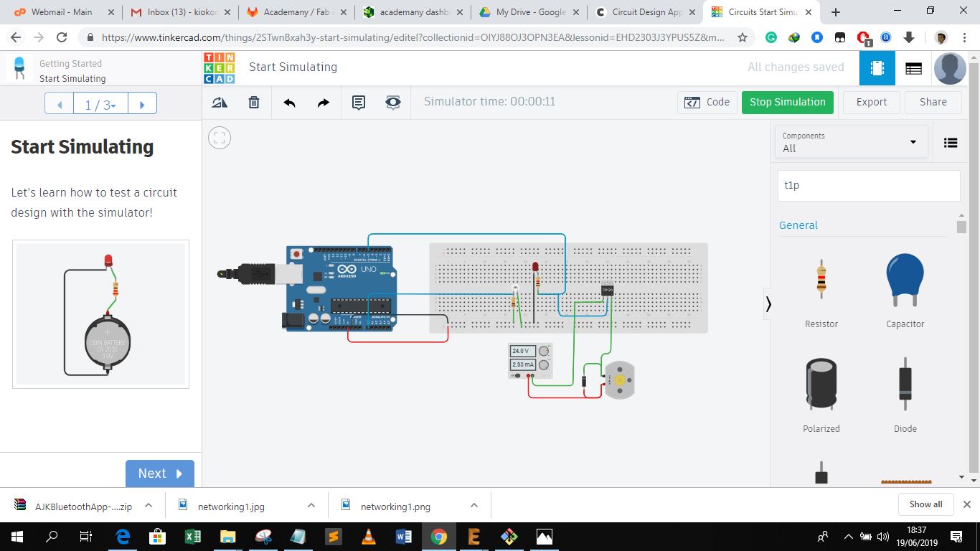Screen dimensions: 980x551
Task: Click the Arduino Uno board
Action: pyautogui.click(x=341, y=288)
